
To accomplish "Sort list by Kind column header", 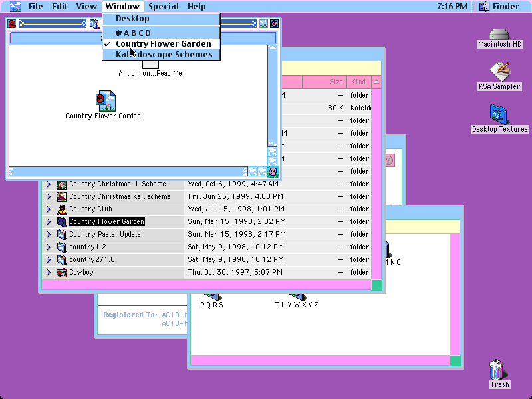I will (358, 82).
